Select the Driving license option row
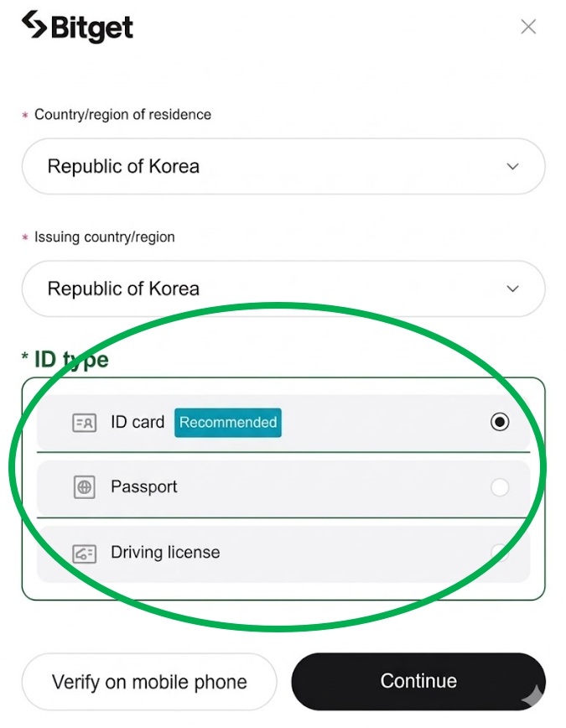 pos(283,553)
